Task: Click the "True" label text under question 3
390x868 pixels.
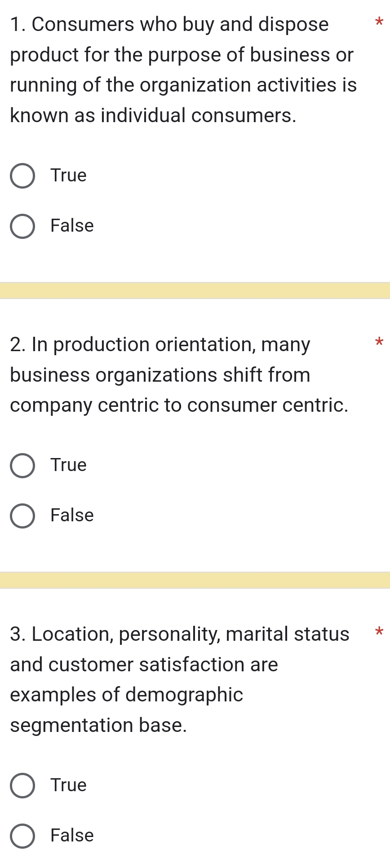Action: 68,785
